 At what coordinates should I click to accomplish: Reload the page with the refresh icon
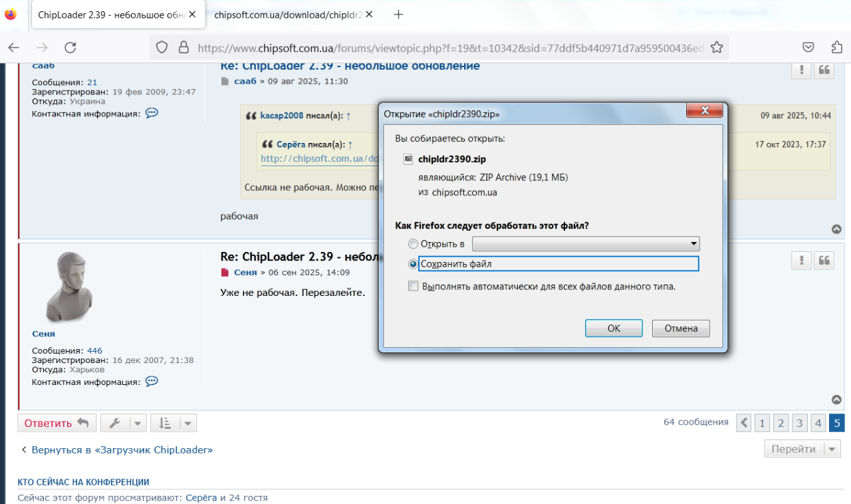(70, 47)
